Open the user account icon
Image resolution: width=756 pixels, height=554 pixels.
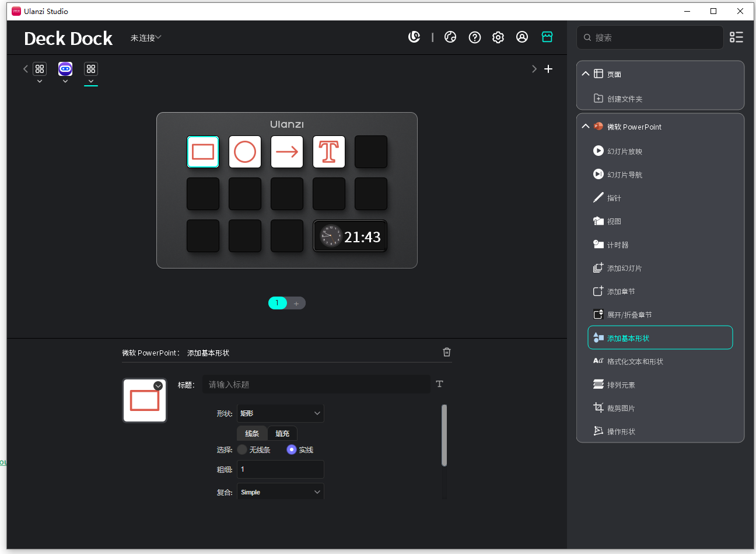522,37
